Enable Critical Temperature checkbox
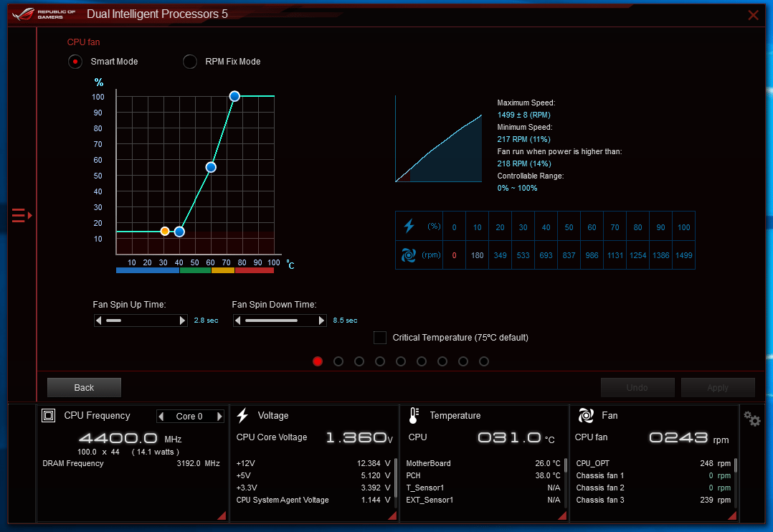773x532 pixels. (379, 338)
